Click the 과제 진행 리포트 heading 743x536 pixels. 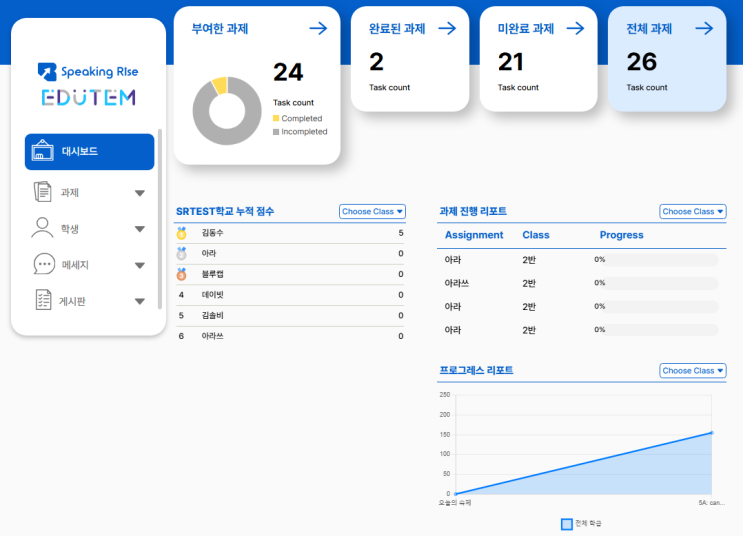coord(473,211)
